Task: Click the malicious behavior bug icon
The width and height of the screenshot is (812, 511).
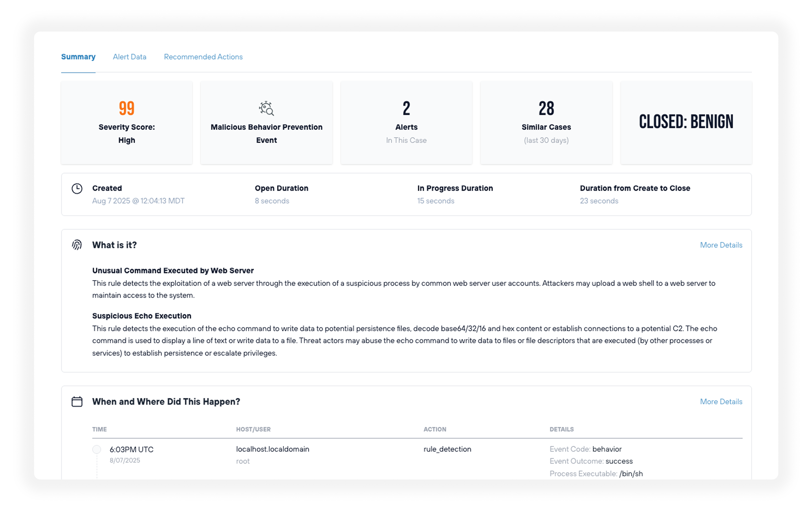Action: click(266, 108)
